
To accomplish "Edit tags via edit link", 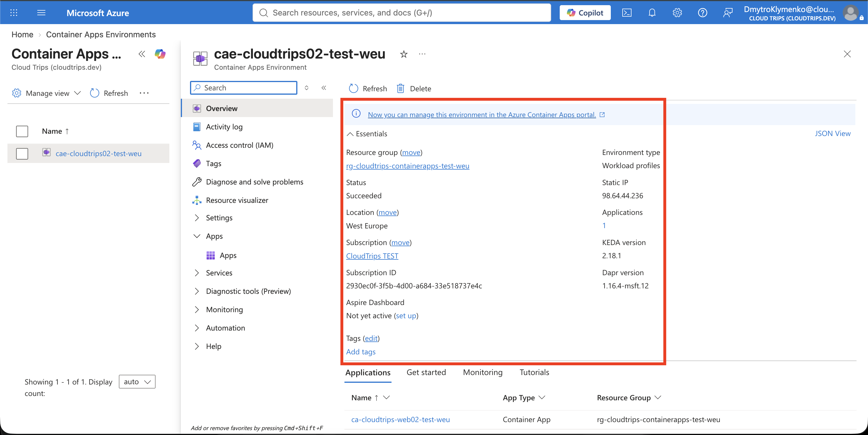I will point(371,338).
